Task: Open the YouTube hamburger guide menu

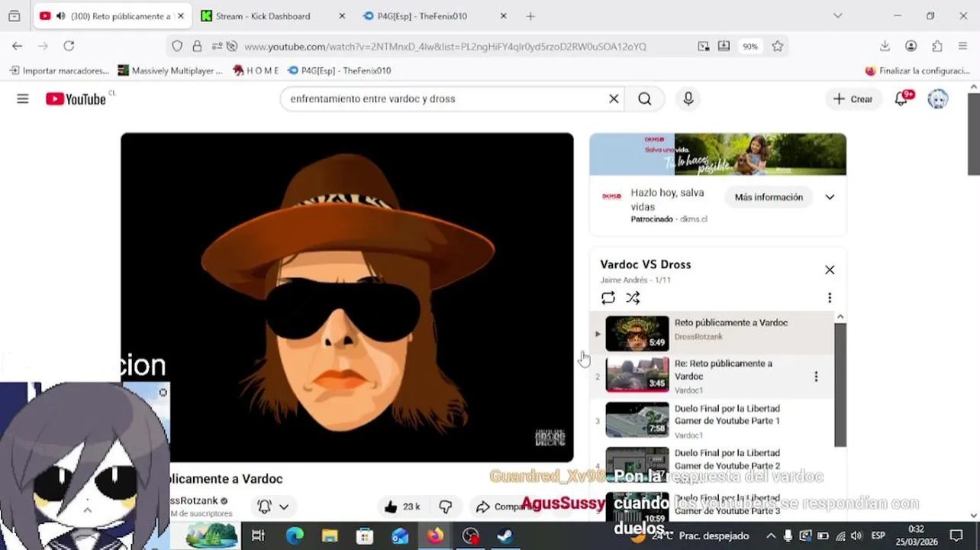Action: (x=23, y=99)
